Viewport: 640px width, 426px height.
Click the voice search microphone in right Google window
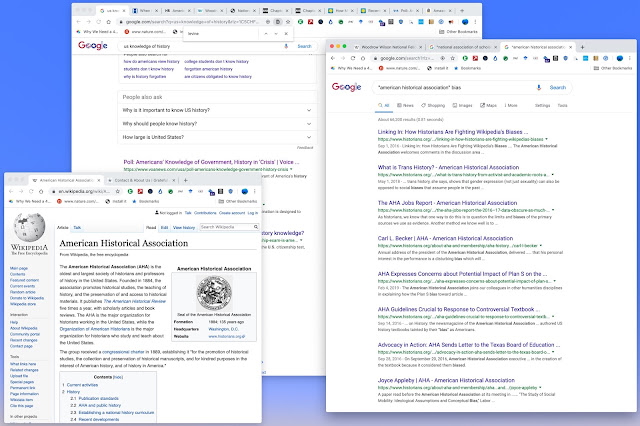[x=538, y=87]
